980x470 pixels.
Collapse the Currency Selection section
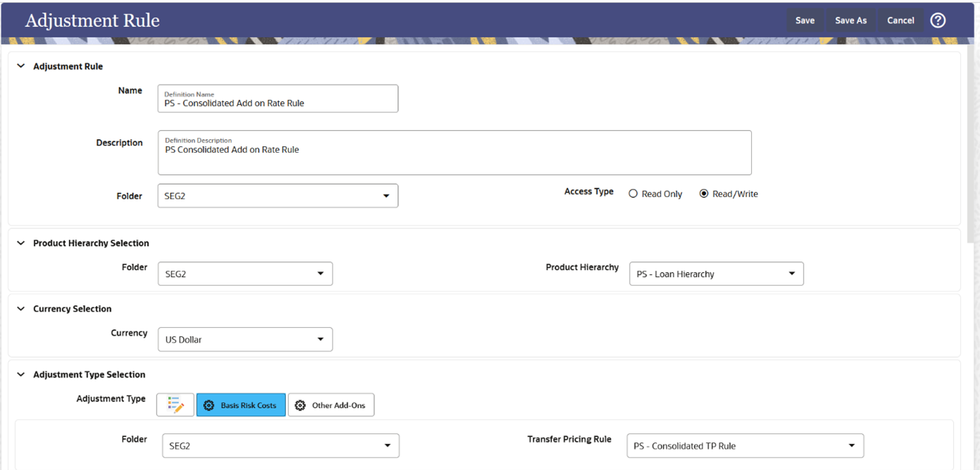coord(20,308)
